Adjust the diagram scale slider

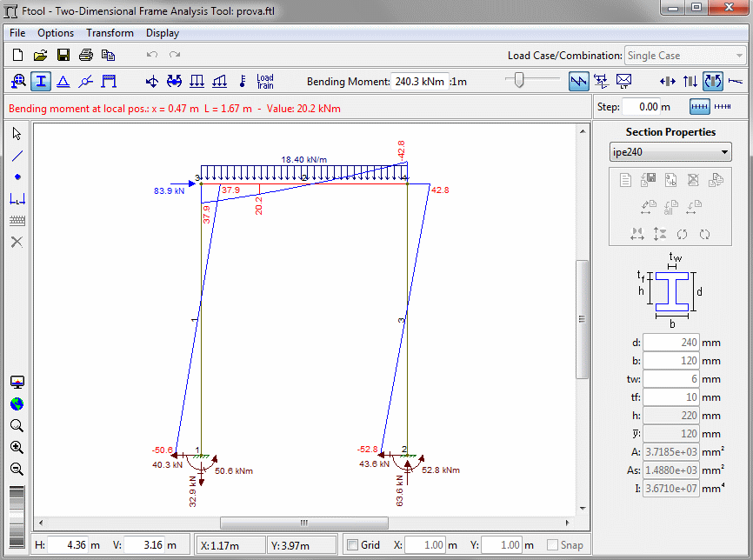click(518, 80)
